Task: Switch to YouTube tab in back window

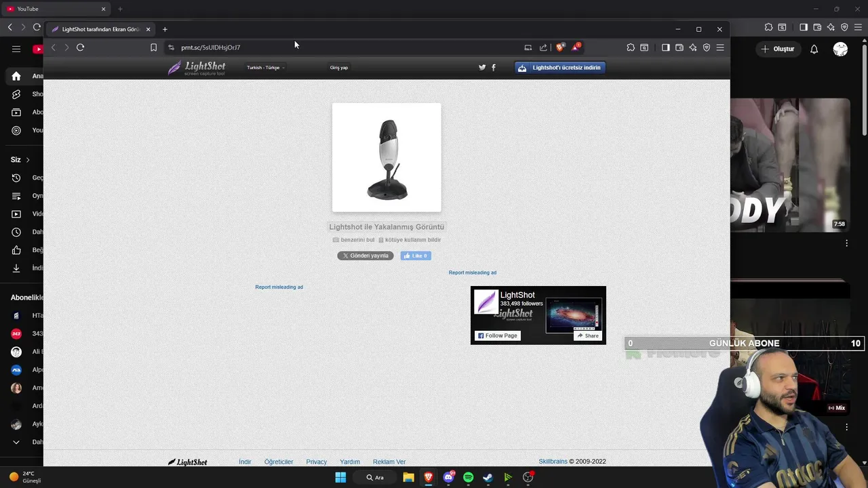Action: click(56, 9)
